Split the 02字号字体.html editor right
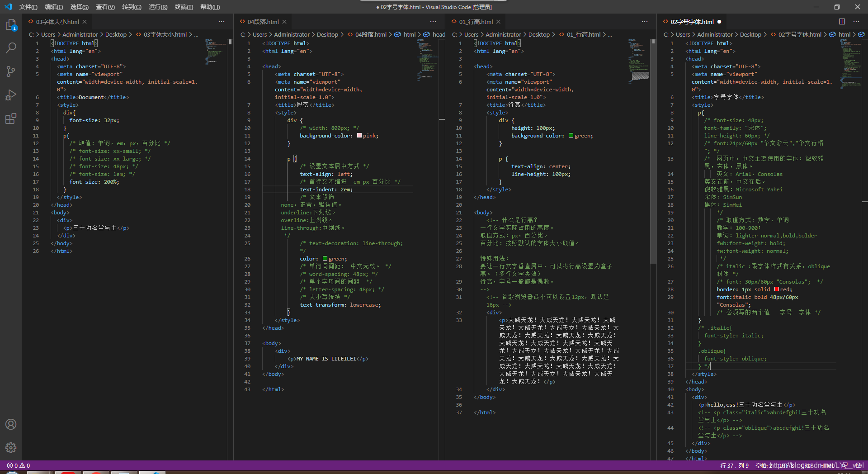 (x=842, y=22)
